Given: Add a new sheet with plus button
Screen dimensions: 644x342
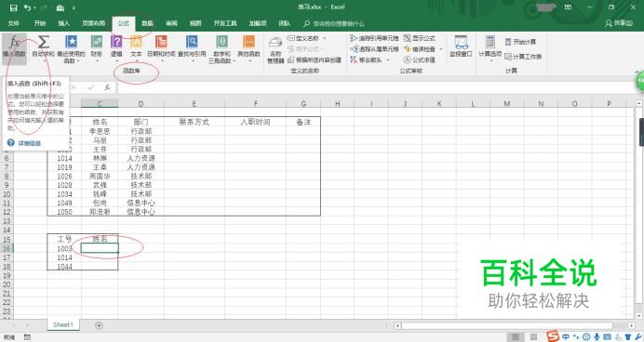Looking at the screenshot, I should (99, 325).
